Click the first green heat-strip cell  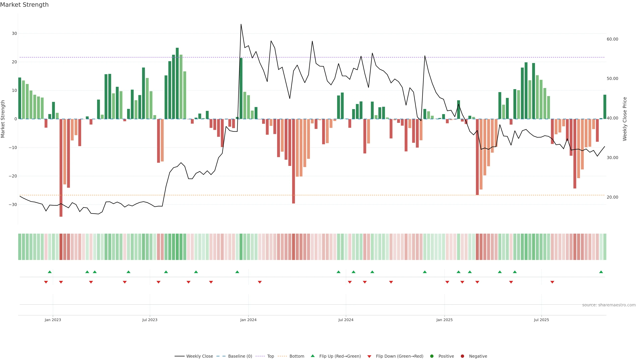click(20, 247)
